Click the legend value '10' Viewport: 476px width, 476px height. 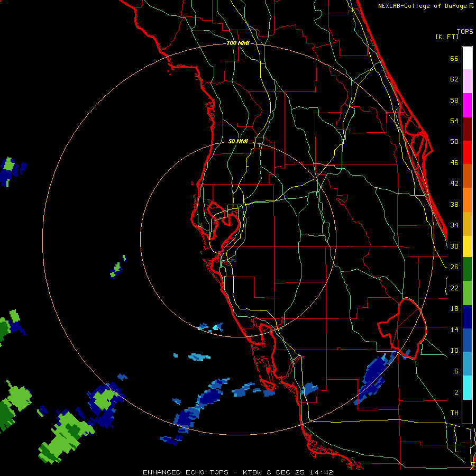454,351
